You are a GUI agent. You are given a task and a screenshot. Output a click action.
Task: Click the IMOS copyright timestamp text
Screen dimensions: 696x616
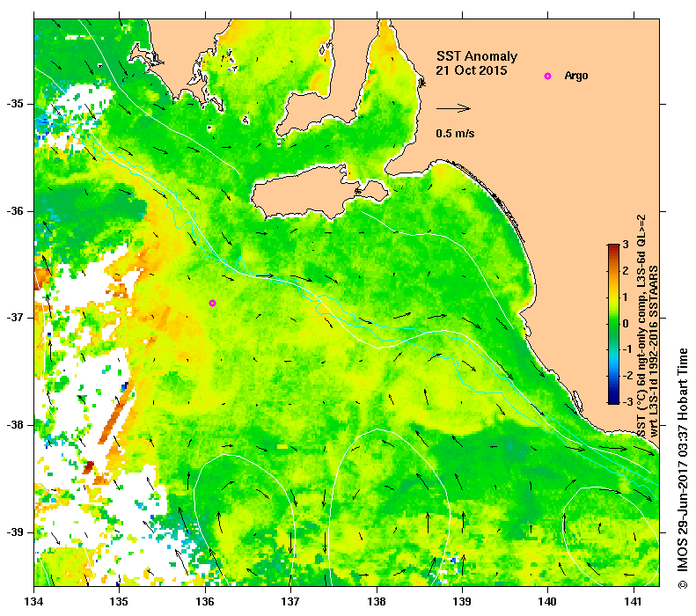click(682, 468)
